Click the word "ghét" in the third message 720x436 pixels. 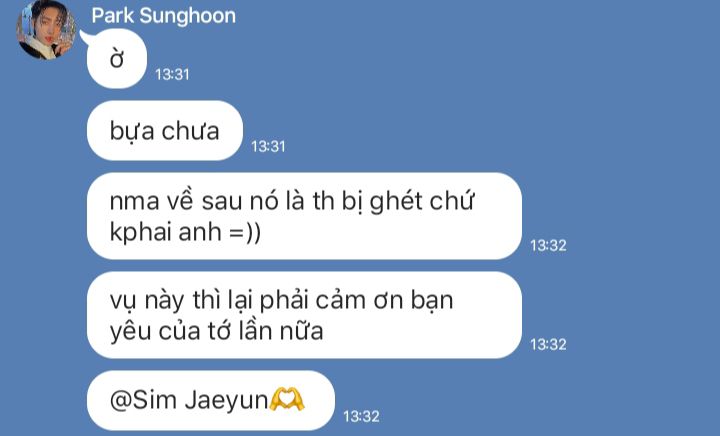tap(396, 201)
